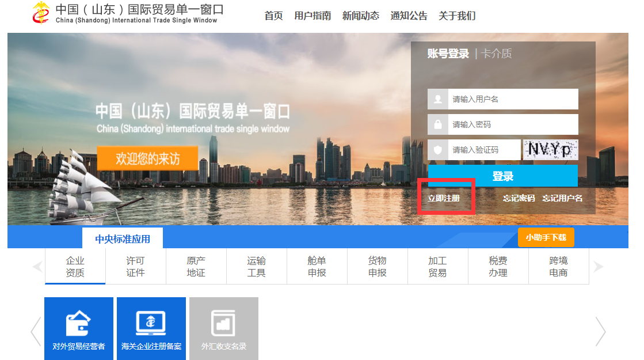This screenshot has width=644, height=360.
Task: Click the site logo emblem
Action: [x=41, y=13]
